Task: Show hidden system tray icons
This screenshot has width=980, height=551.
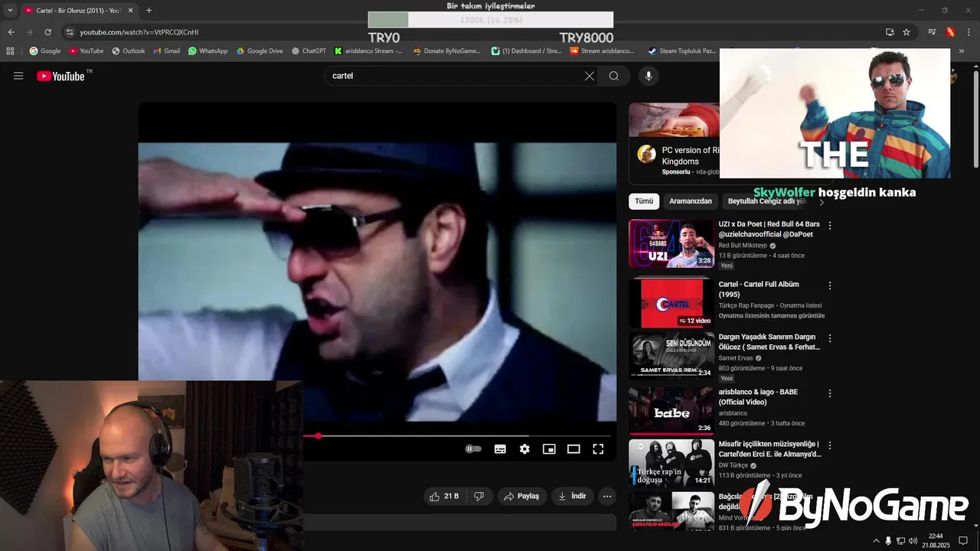Action: [x=876, y=541]
